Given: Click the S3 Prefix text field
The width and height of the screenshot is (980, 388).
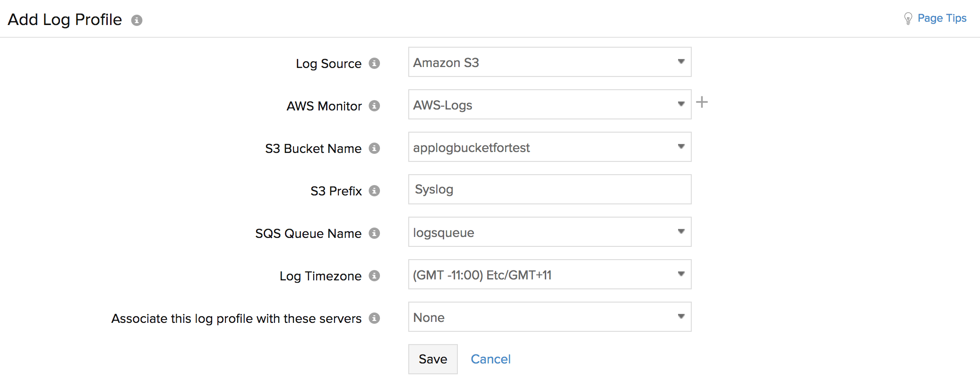Looking at the screenshot, I should (x=550, y=189).
